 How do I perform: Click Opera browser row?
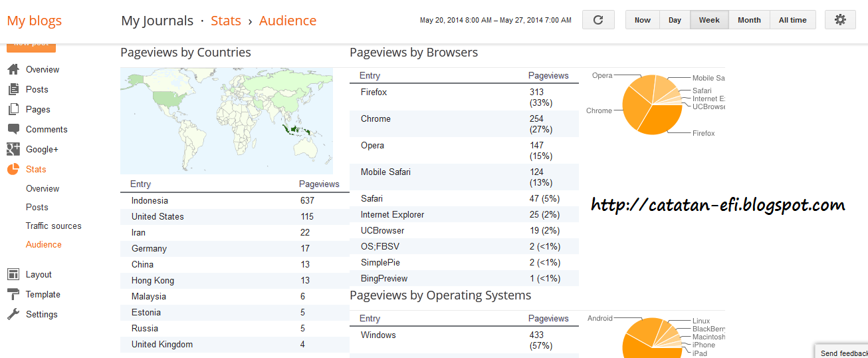[464, 150]
